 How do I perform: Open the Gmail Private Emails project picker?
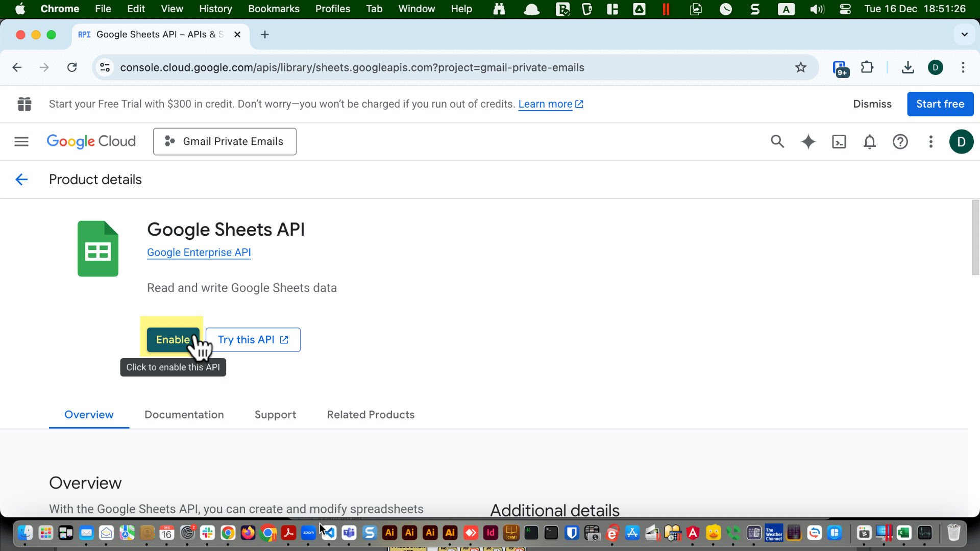(225, 141)
